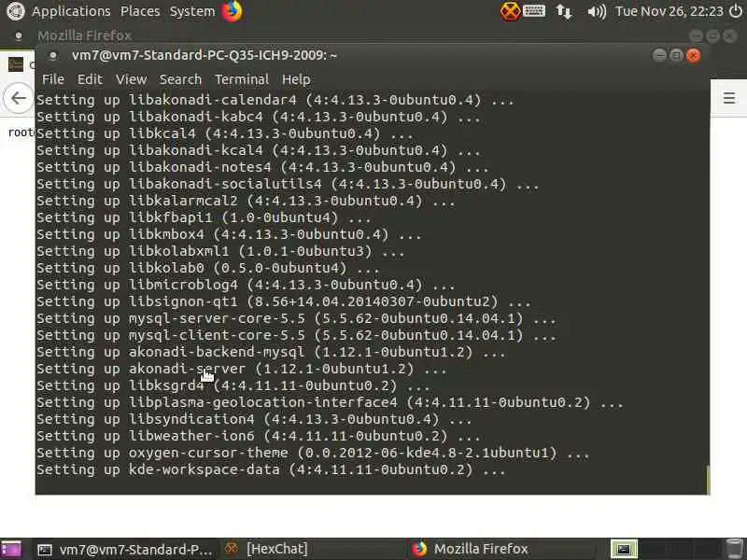Click line 'Setting up mysql-client-core-5.5'
747x560 pixels.
[296, 335]
